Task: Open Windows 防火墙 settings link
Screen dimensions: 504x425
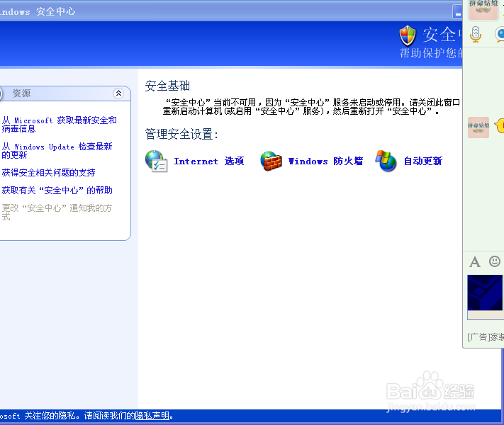Action: click(325, 161)
